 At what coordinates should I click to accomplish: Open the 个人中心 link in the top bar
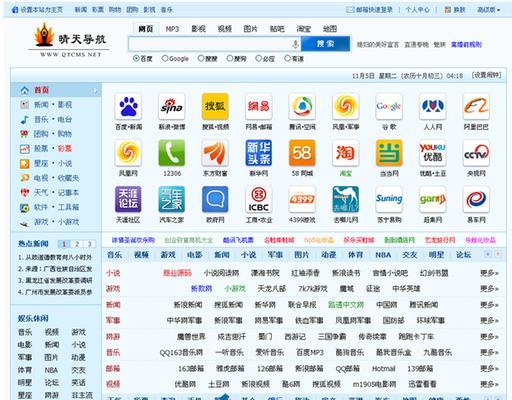417,10
